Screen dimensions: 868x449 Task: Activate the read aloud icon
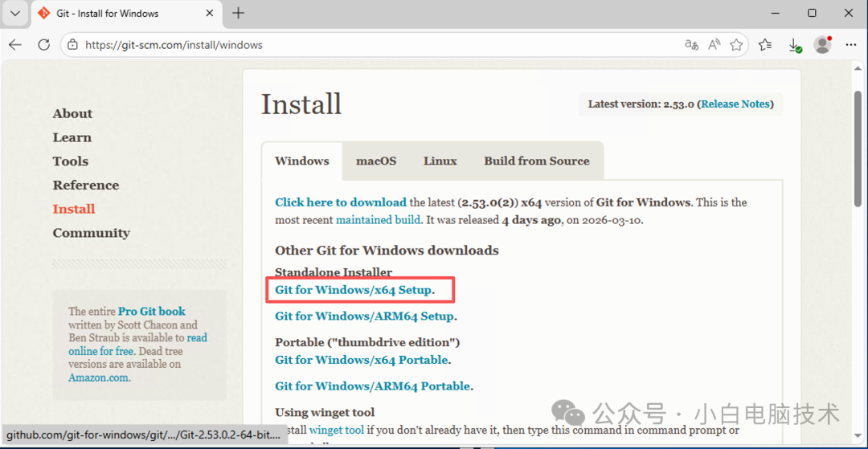(x=714, y=45)
